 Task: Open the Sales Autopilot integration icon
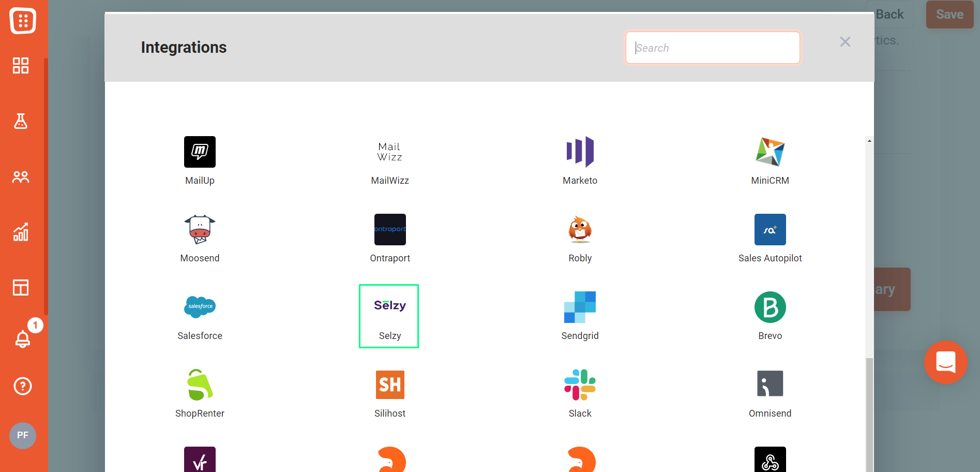pos(770,229)
